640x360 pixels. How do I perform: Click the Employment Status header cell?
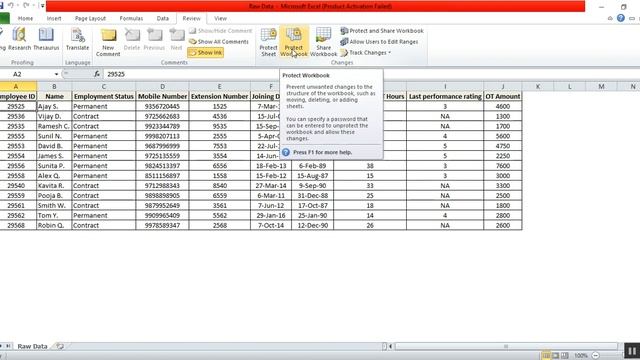coord(104,96)
